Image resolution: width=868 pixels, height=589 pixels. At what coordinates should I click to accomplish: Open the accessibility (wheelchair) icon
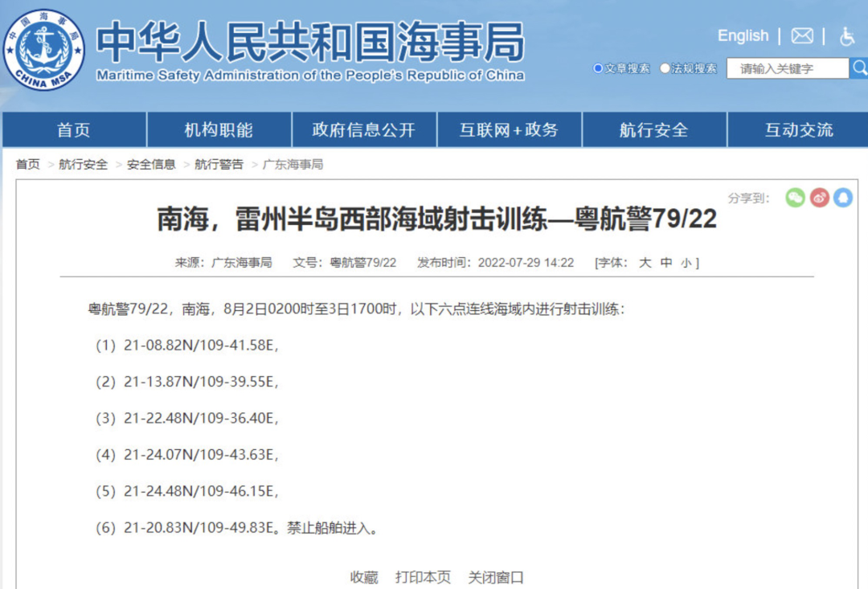coord(848,37)
